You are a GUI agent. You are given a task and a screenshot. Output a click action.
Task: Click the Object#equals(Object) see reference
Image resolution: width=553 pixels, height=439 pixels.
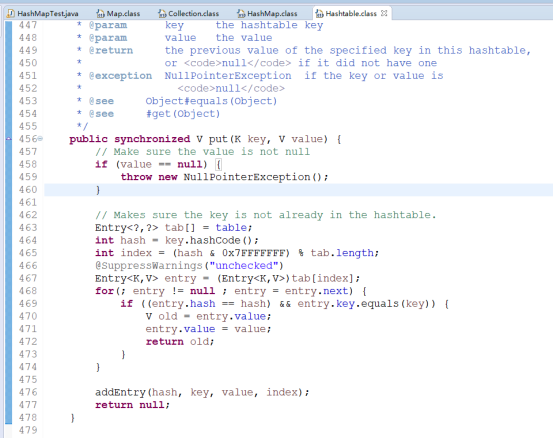(x=211, y=101)
